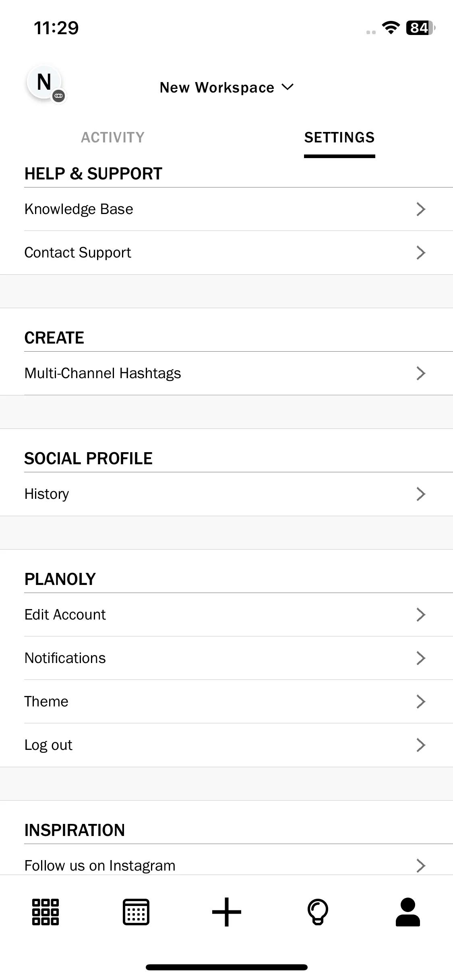This screenshot has width=453, height=980.
Task: Tap the plus create icon
Action: (227, 912)
